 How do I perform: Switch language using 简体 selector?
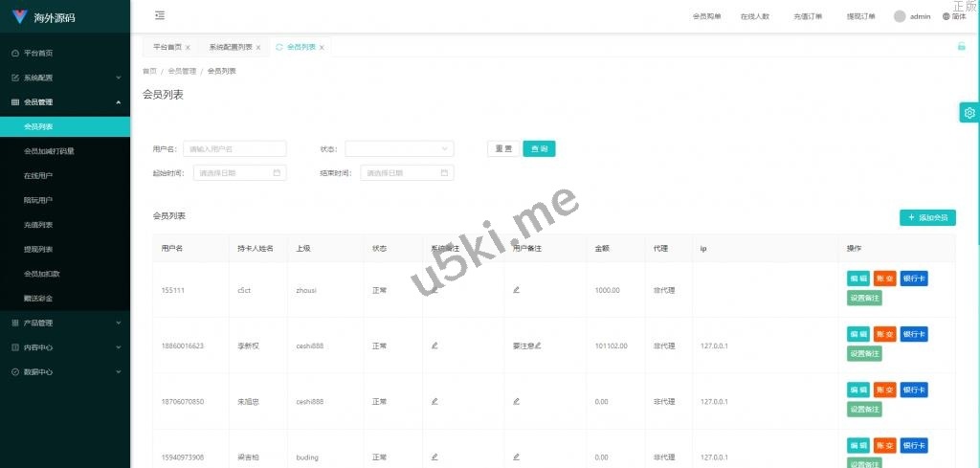[953, 16]
